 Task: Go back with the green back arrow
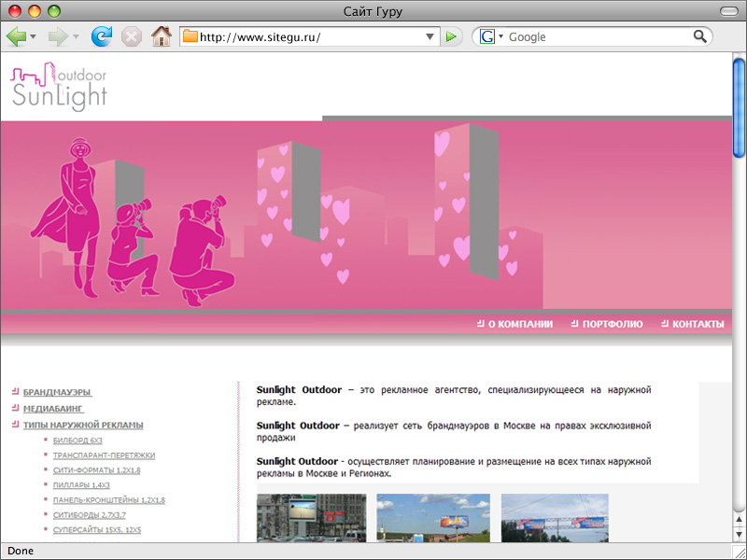coord(16,36)
